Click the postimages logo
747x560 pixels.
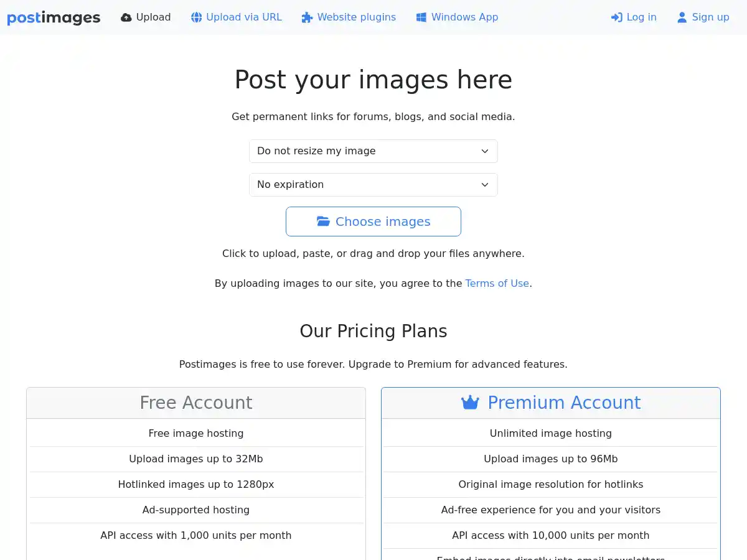pyautogui.click(x=54, y=17)
